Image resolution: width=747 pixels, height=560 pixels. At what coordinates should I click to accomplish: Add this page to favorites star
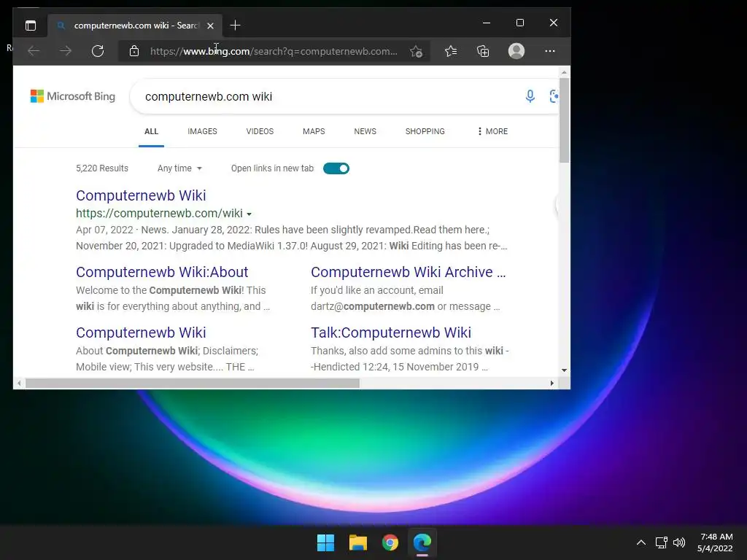tap(416, 52)
